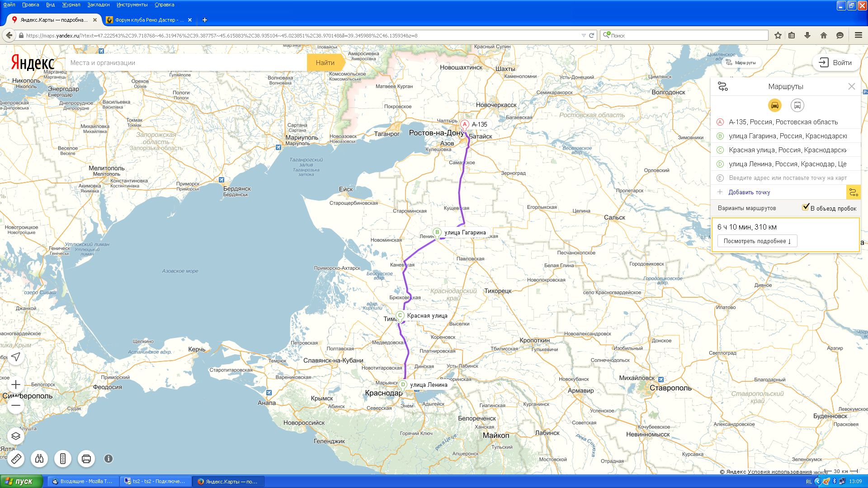Select the ruler distance tool

[16, 459]
